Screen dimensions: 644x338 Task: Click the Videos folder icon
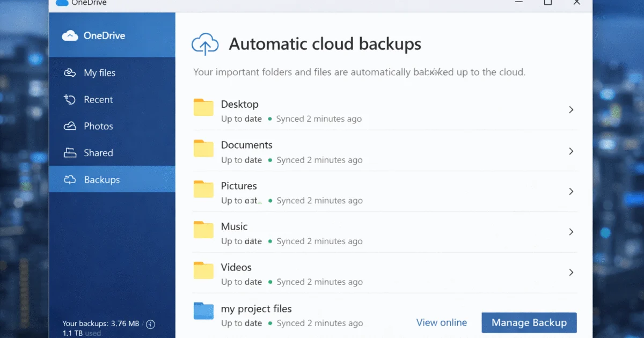click(204, 270)
